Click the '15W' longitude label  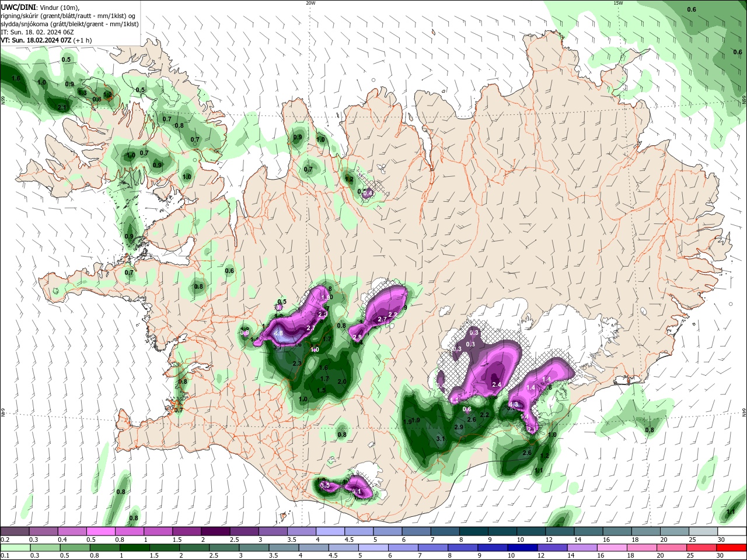click(618, 3)
